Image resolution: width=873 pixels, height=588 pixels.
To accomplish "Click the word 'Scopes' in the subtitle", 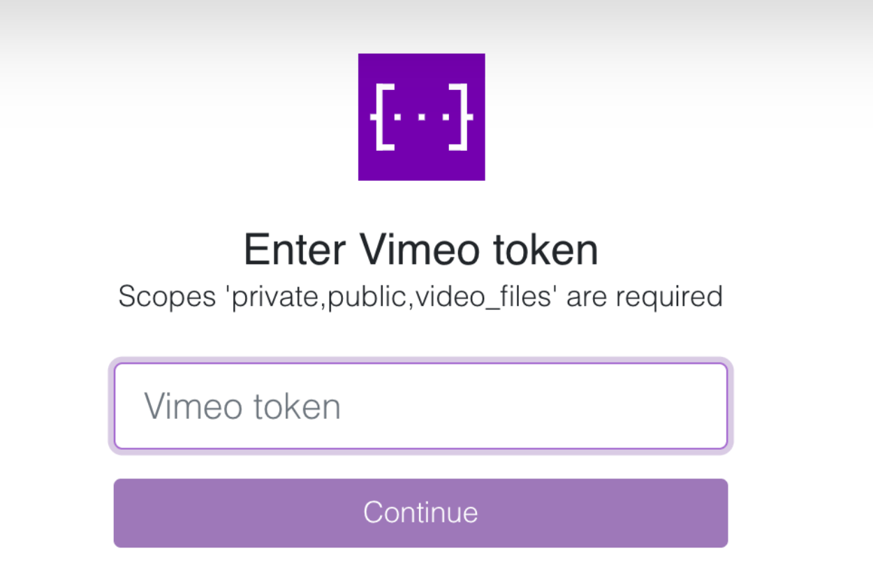I will (167, 297).
